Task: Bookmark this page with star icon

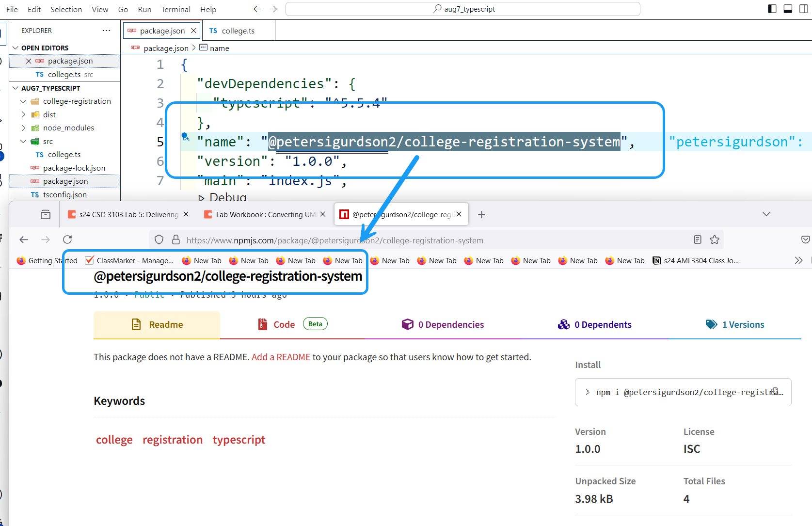Action: click(715, 239)
